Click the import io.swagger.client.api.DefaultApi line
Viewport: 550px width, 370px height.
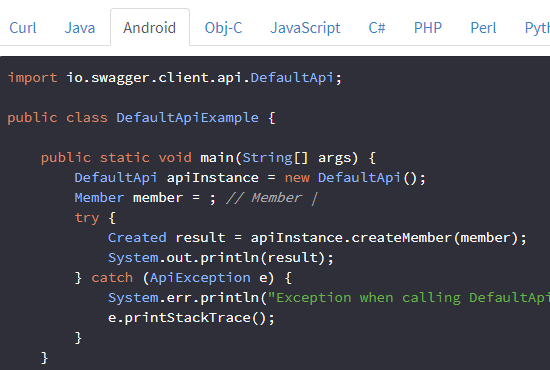coord(175,78)
